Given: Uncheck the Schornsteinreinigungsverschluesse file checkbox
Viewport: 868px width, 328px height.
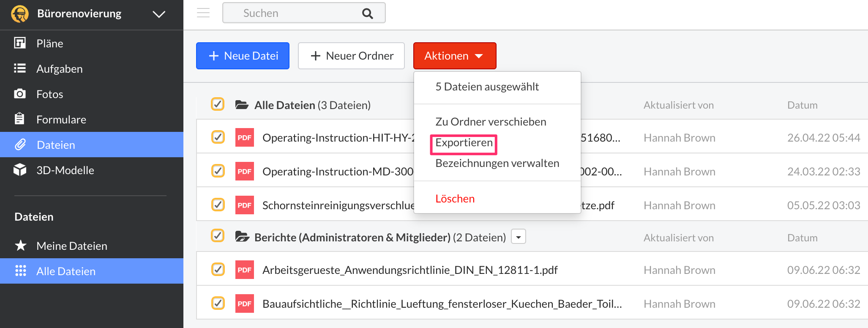Looking at the screenshot, I should 218,205.
